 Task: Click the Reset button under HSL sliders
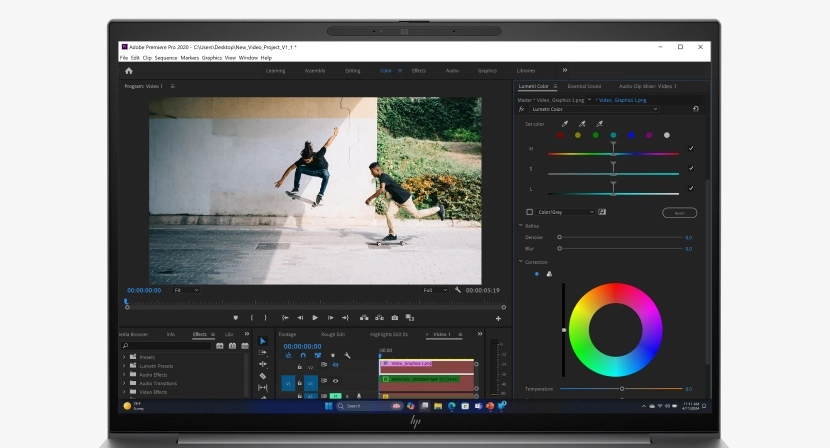coord(679,213)
